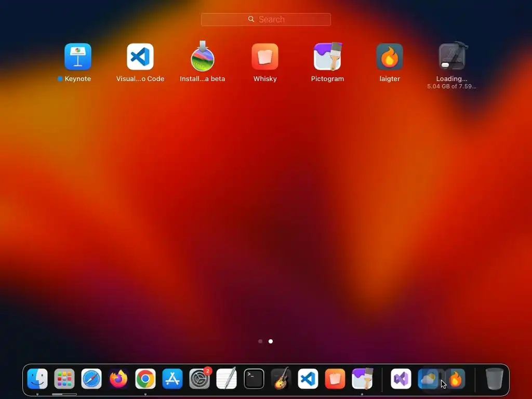Open the Install macOS beta installer

[203, 56]
